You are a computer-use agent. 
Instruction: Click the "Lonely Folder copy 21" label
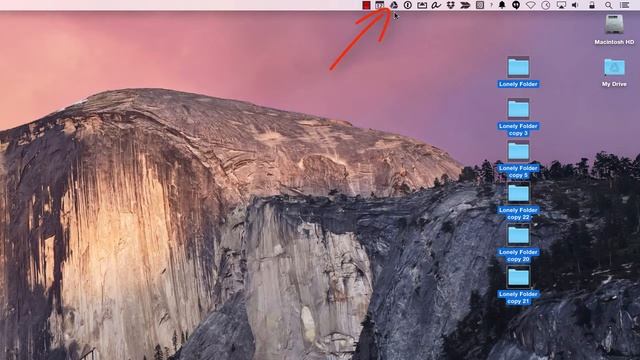518,298
